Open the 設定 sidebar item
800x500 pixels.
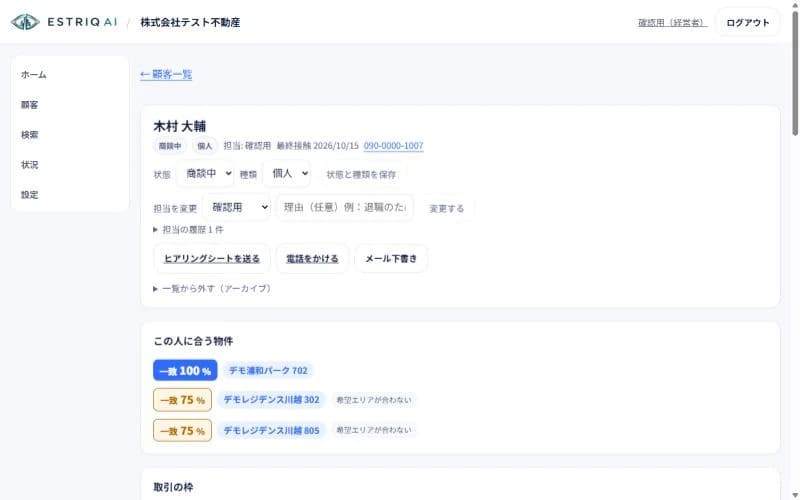30,194
